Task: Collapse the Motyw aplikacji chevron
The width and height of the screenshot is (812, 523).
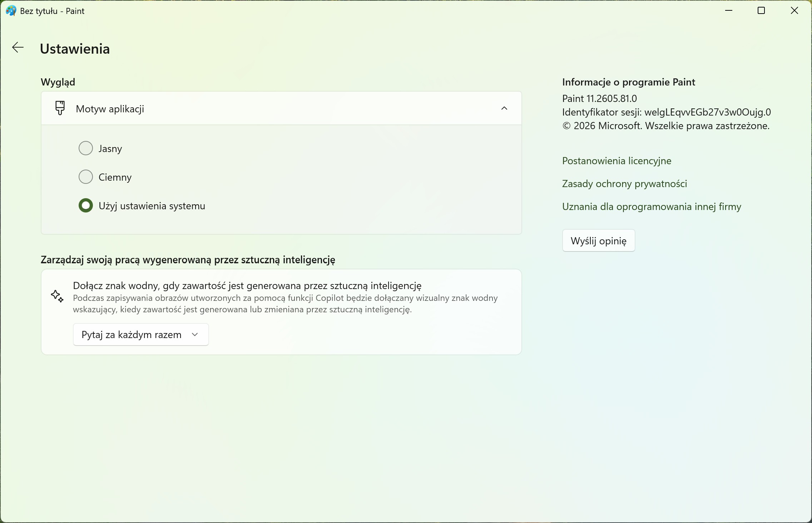Action: 504,108
